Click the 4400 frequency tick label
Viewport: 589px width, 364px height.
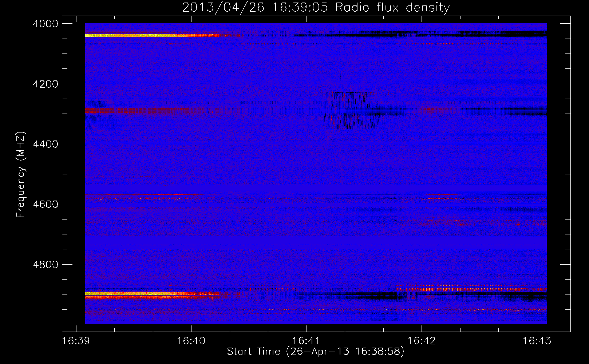46,144
